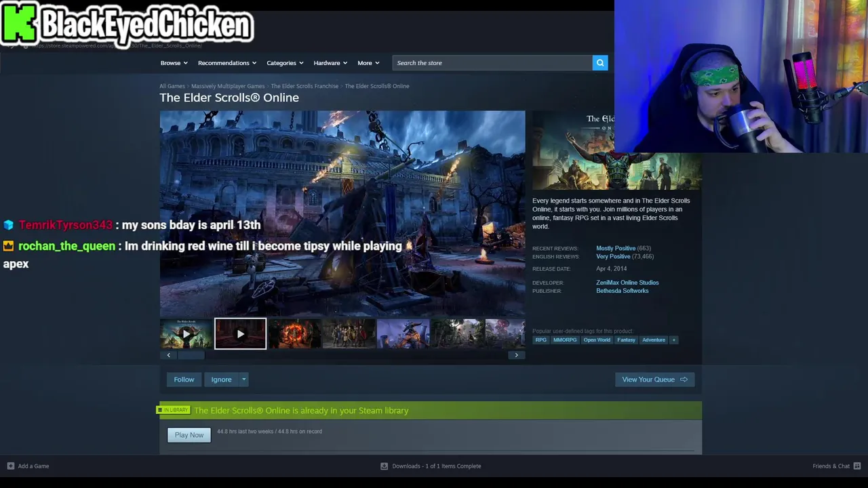Screen dimensions: 868x488
Task: Click release date Apr 4, 2014
Action: point(611,269)
